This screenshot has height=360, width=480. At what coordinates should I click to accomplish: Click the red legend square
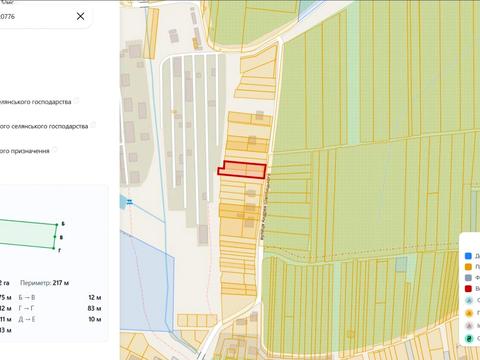[468, 288]
